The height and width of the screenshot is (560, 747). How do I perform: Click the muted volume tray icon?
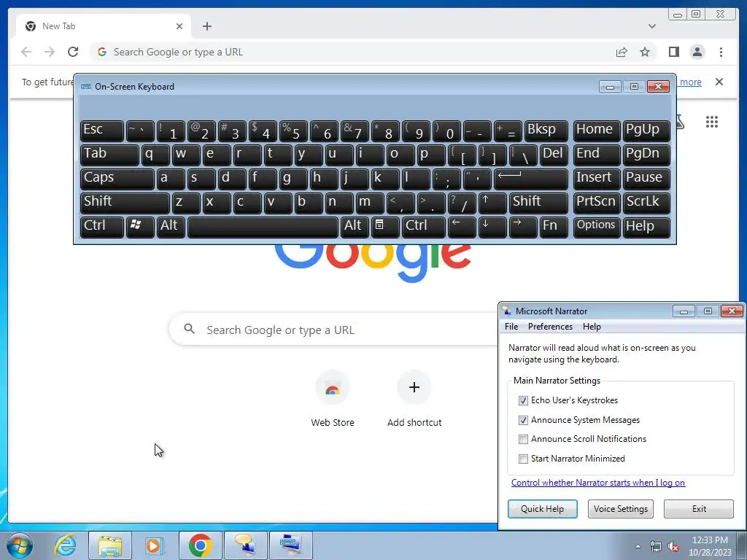(x=673, y=546)
